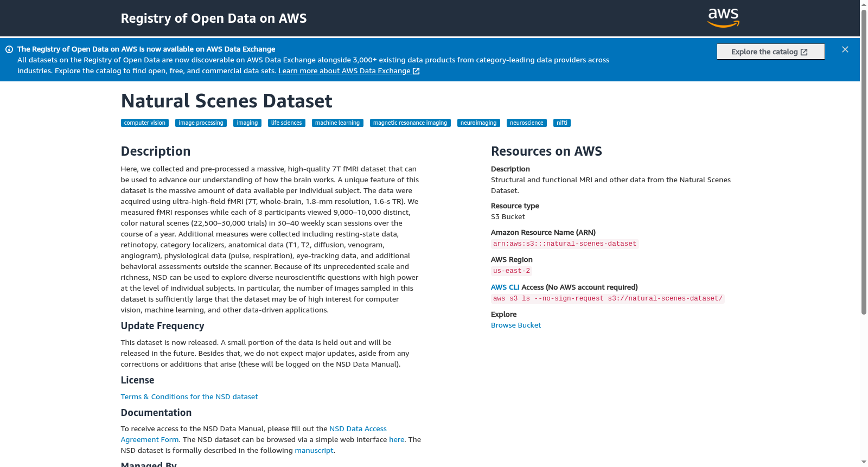This screenshot has height=467, width=868.
Task: Select the image processing tag
Action: coord(201,123)
